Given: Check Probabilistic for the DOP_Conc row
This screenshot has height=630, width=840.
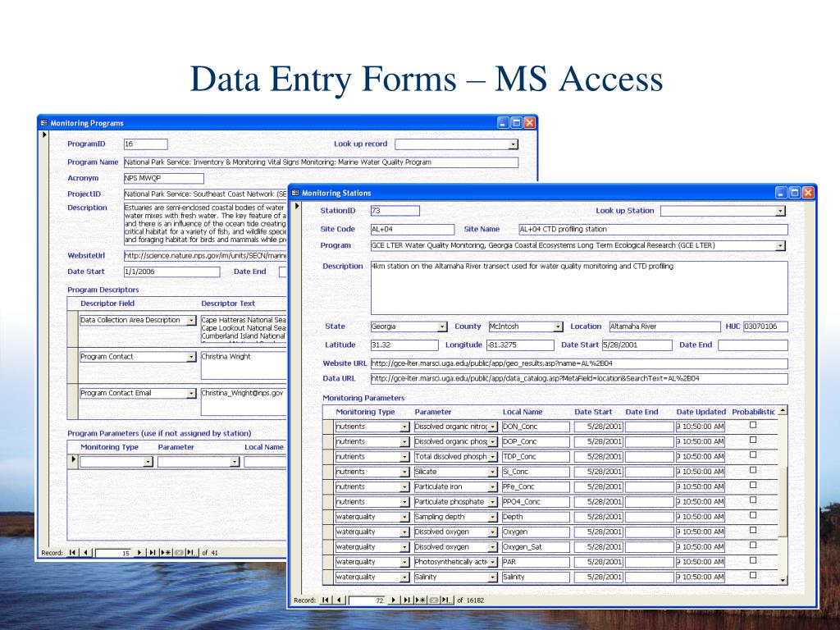Looking at the screenshot, I should pos(753,440).
